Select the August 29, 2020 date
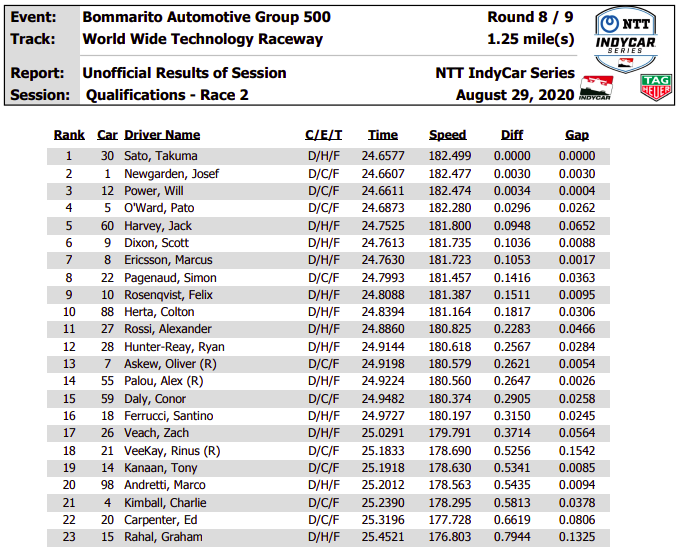 (515, 95)
